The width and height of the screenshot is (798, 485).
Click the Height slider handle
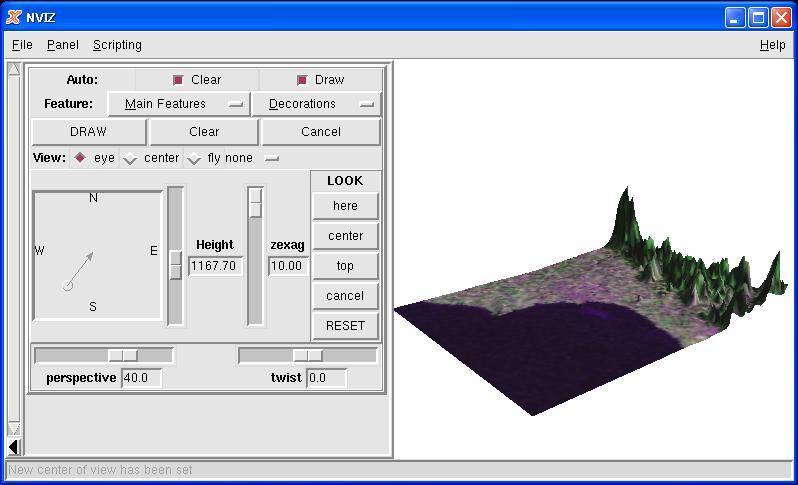(x=175, y=265)
